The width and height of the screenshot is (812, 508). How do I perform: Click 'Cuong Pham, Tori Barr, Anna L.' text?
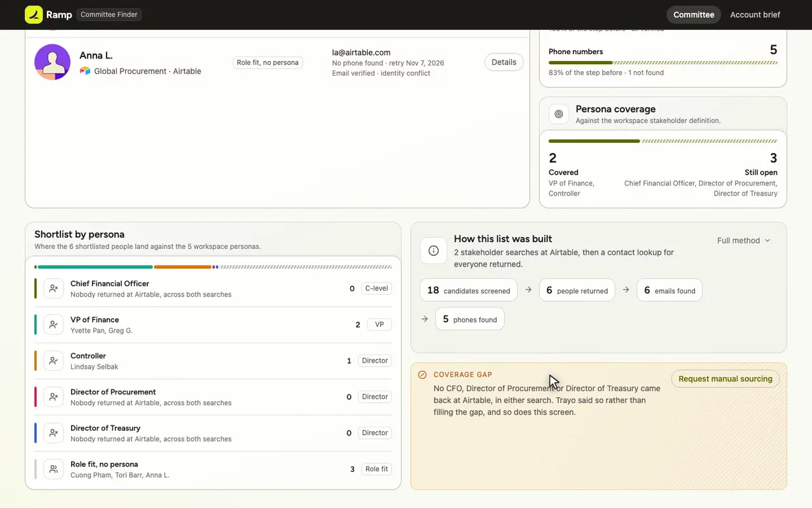120,476
